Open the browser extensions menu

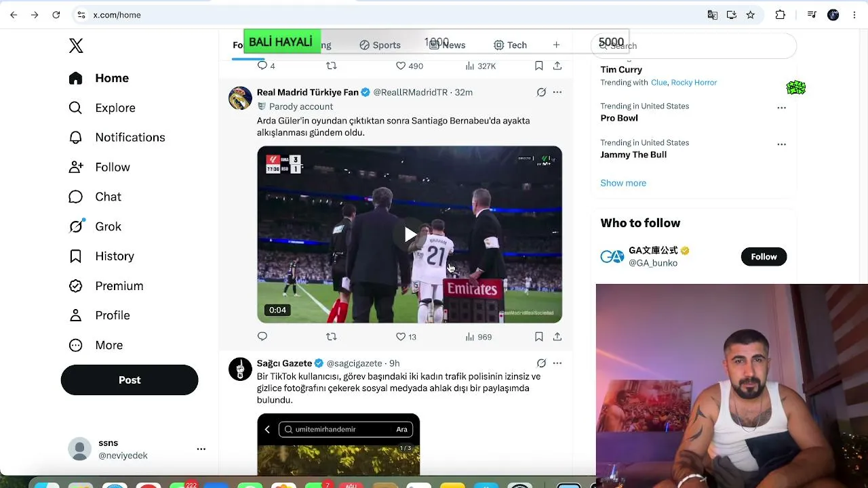point(781,15)
